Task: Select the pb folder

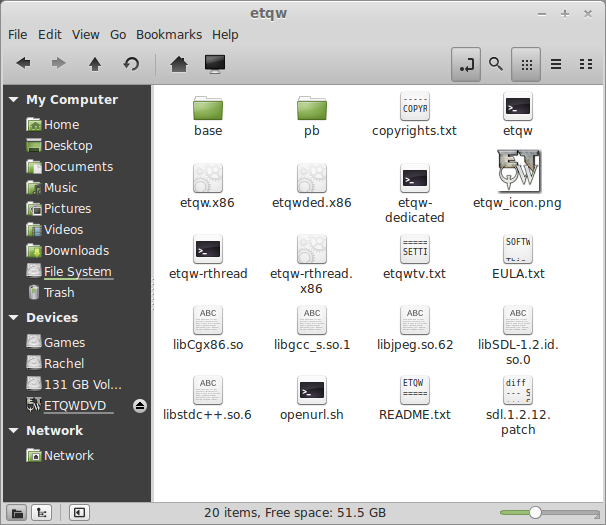Action: click(312, 116)
